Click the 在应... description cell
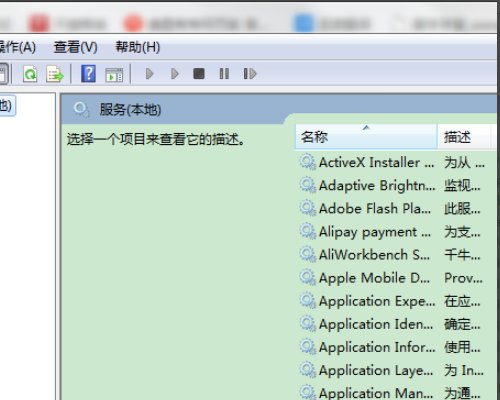This screenshot has width=500, height=400. point(462,301)
